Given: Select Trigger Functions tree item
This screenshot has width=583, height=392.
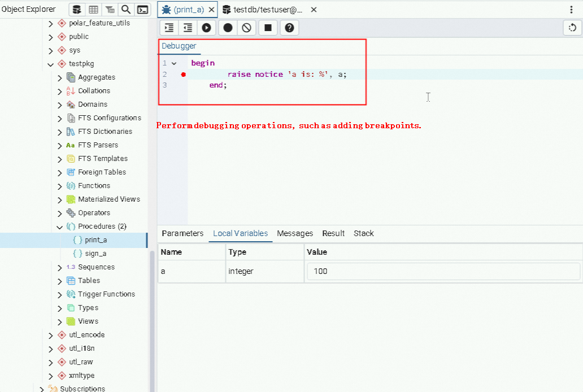Looking at the screenshot, I should (106, 294).
